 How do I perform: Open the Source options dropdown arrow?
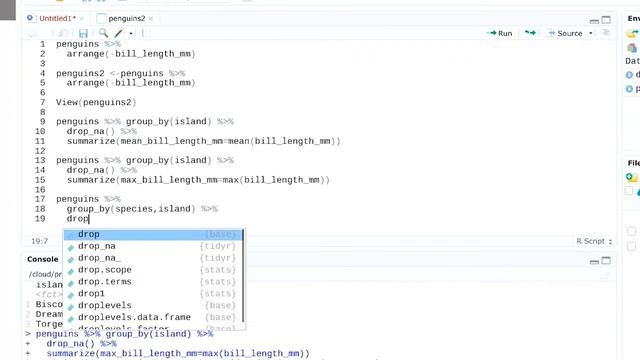(591, 33)
